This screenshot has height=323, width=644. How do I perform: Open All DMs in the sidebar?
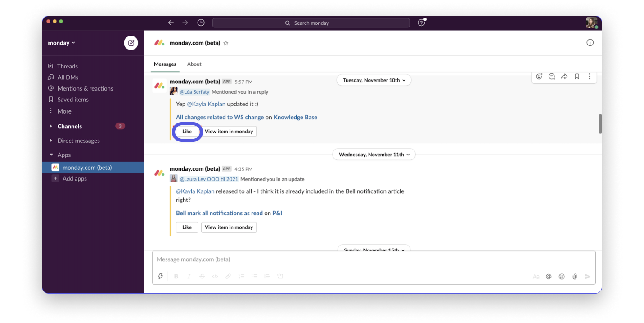coord(63,77)
